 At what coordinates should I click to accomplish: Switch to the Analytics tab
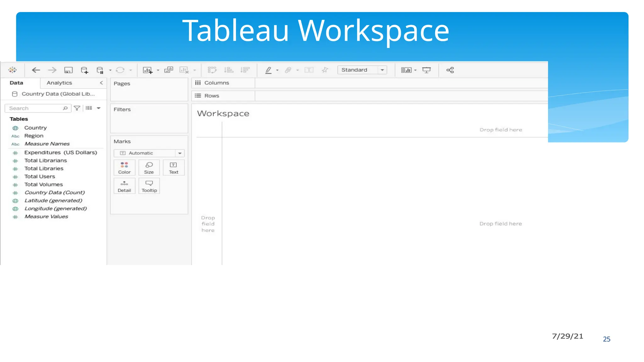59,83
